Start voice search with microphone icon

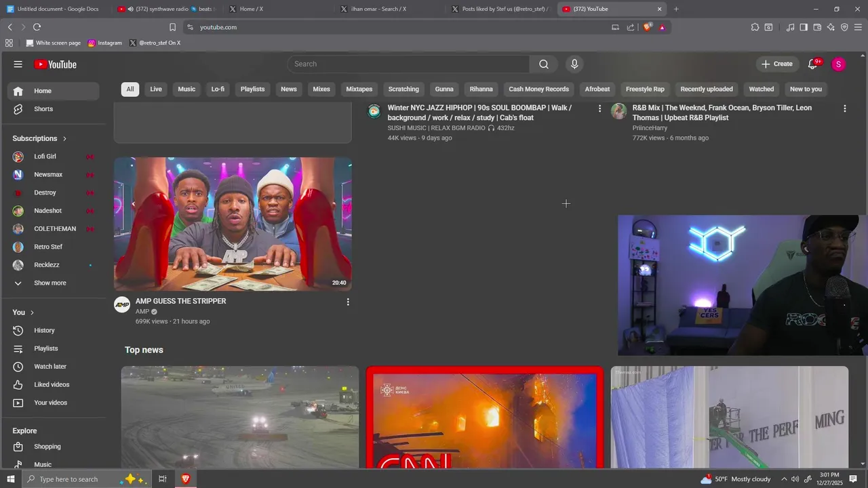coord(574,64)
